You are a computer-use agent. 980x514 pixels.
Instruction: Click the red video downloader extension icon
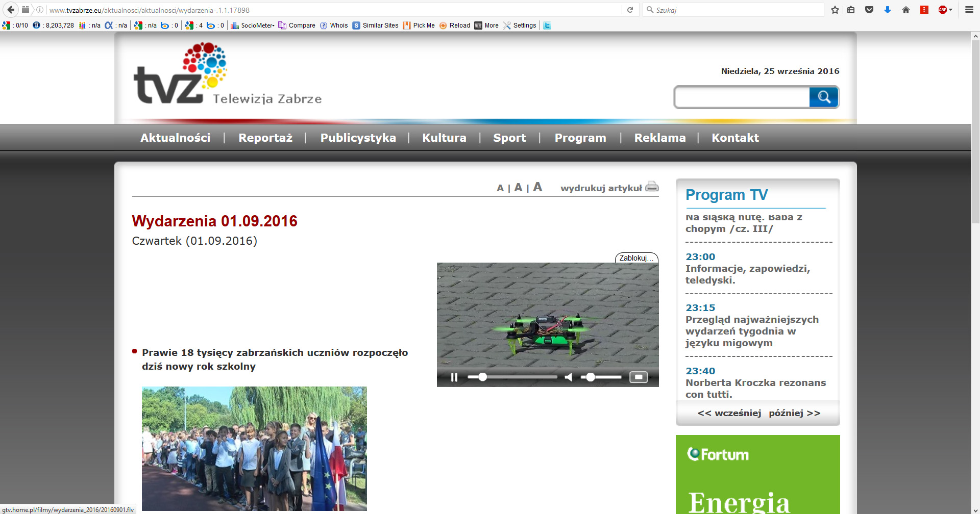click(x=924, y=10)
